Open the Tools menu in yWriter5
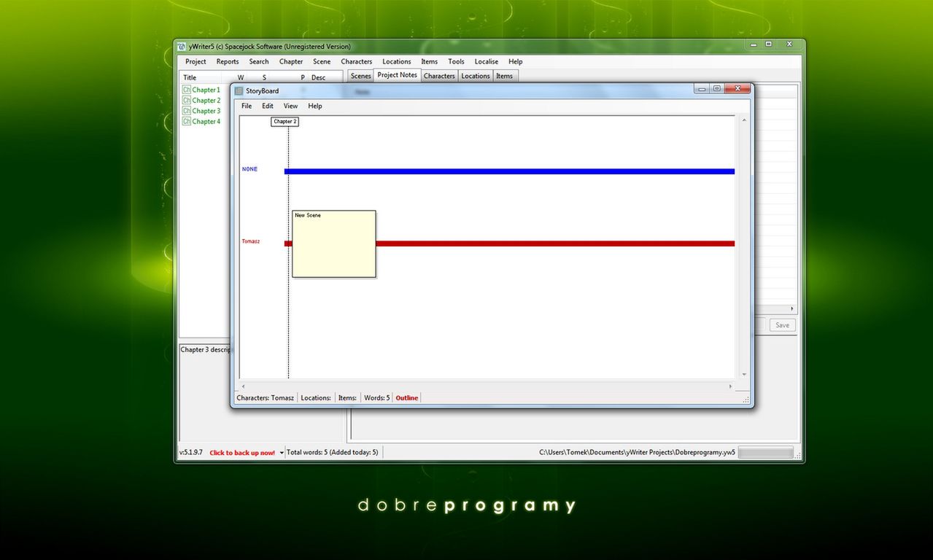The width and height of the screenshot is (933, 560). click(x=456, y=61)
